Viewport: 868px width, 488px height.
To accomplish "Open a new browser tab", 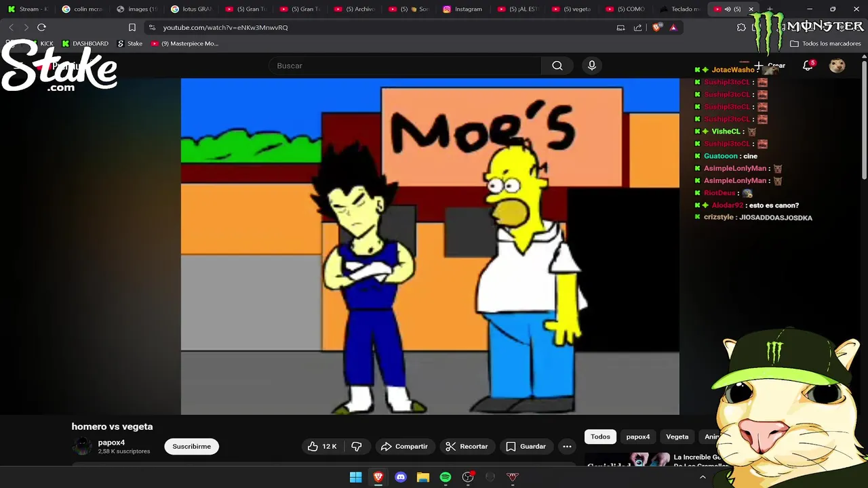I will (x=770, y=9).
